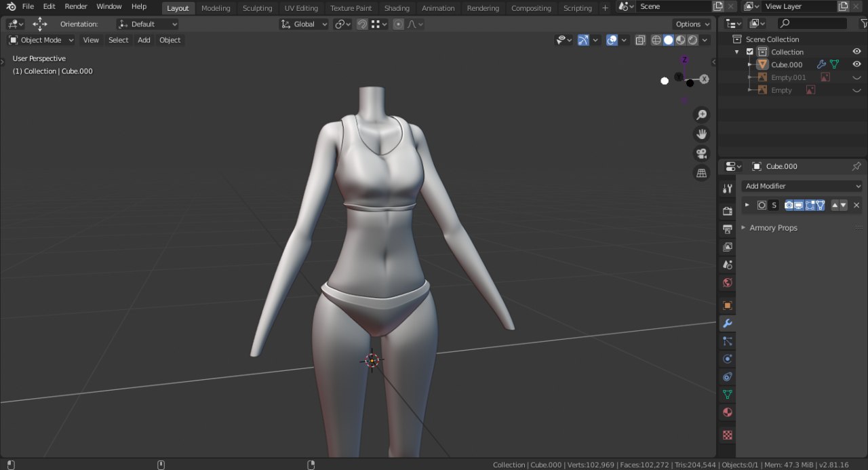Open Add Modifier dropdown
Image resolution: width=868 pixels, height=470 pixels.
click(x=802, y=186)
